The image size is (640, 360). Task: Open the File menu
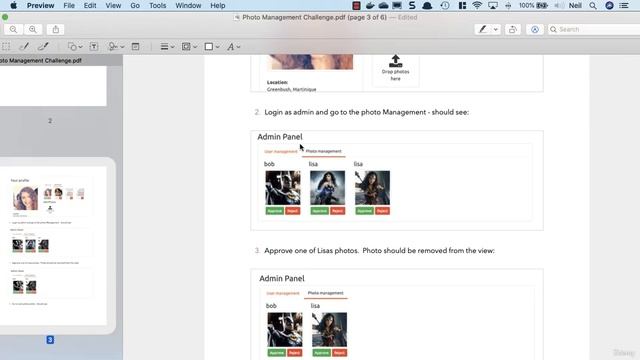69,5
